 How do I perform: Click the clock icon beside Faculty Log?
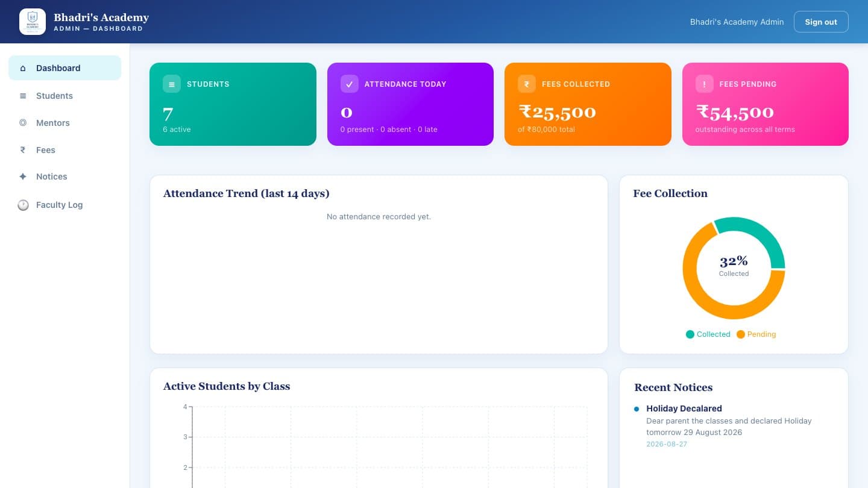23,205
